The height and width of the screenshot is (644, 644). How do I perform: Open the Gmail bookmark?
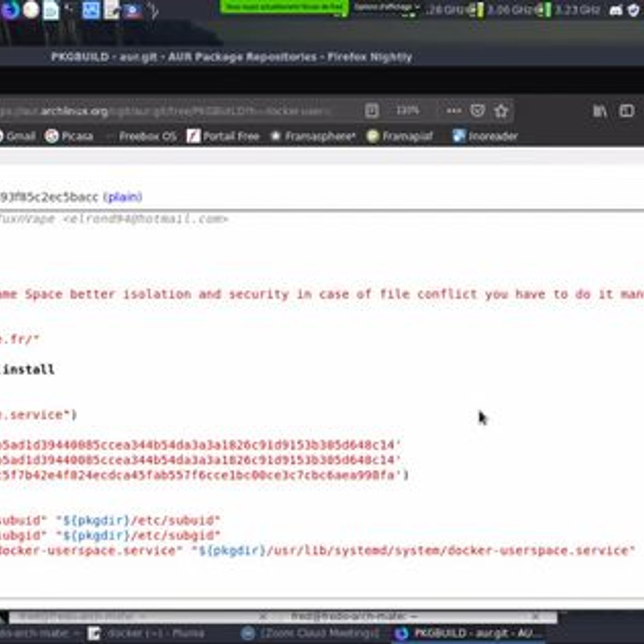[x=17, y=136]
